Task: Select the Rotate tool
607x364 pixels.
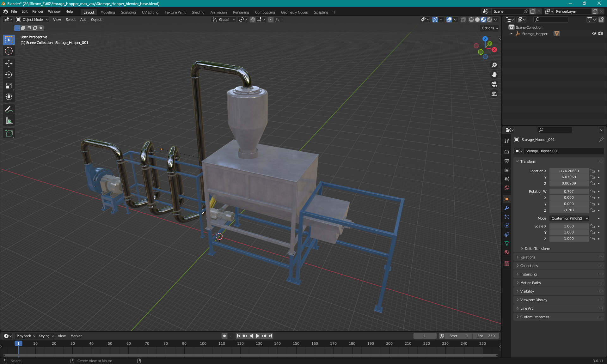Action: tap(9, 75)
